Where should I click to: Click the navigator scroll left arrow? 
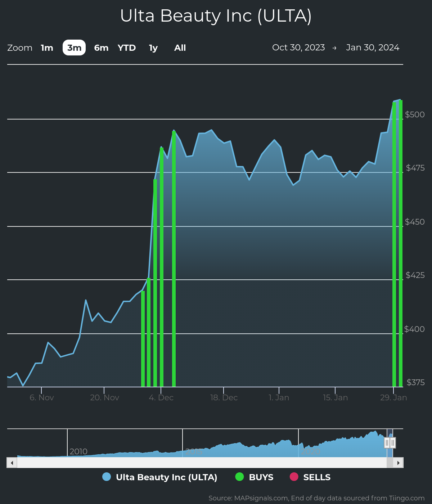(x=12, y=463)
